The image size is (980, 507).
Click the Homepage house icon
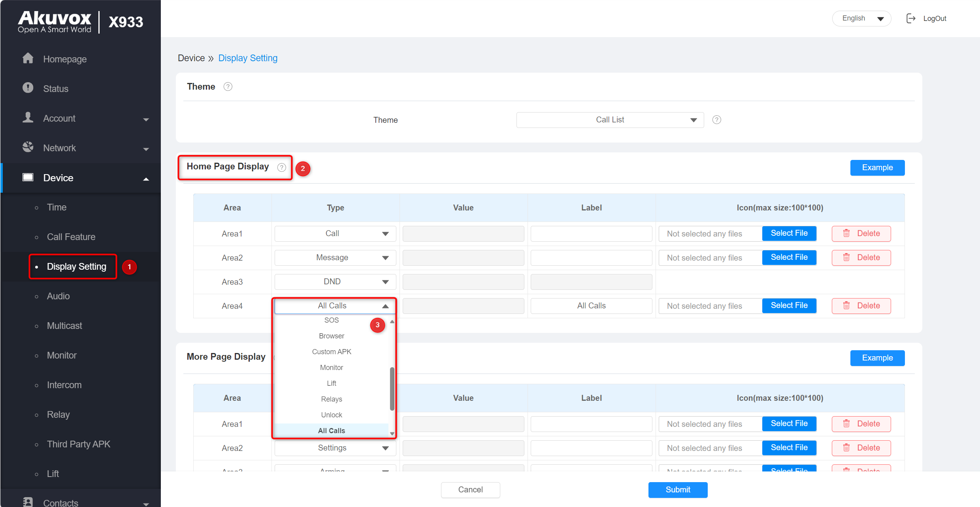(28, 58)
